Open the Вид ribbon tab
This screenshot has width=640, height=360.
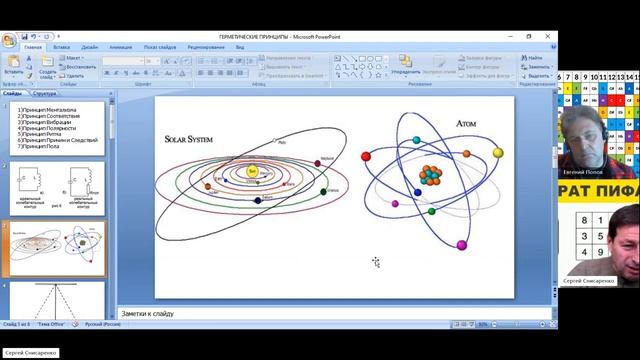coord(240,47)
